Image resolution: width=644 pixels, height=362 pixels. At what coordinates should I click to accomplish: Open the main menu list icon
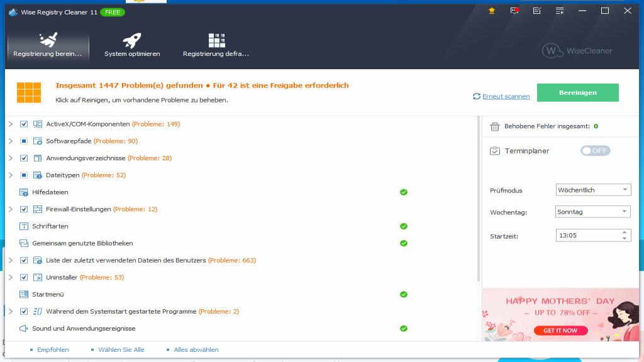(559, 11)
